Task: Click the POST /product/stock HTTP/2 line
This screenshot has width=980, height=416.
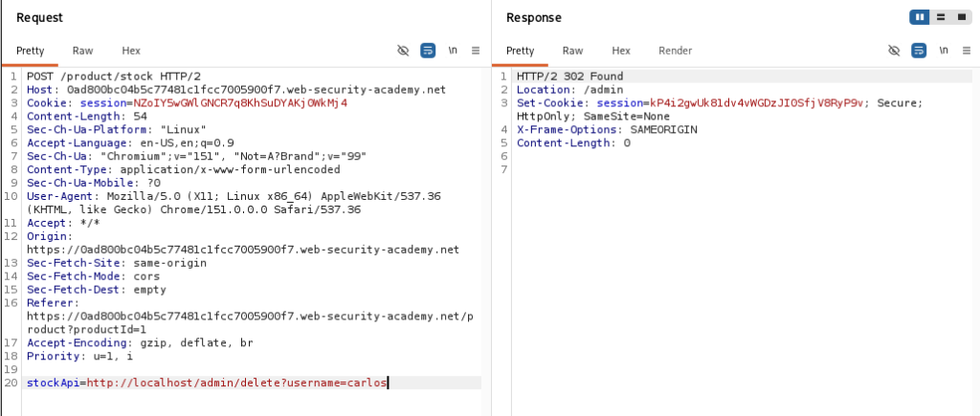Action: point(114,77)
